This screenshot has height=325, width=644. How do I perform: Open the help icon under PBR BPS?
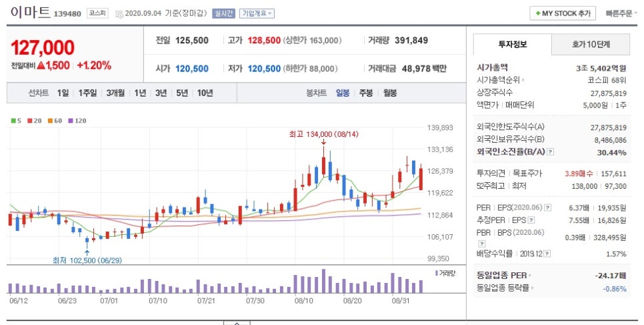482,244
